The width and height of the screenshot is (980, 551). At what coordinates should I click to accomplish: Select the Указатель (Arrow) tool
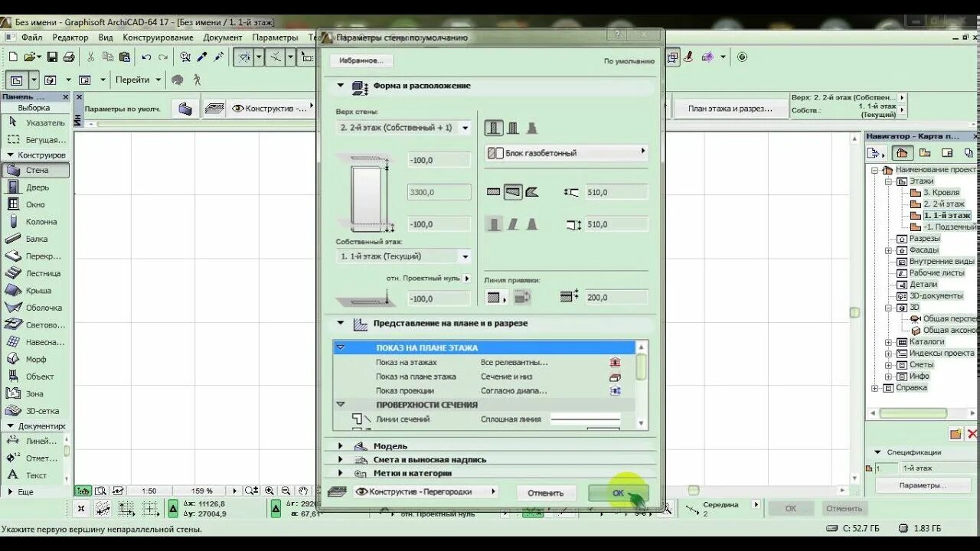click(35, 122)
